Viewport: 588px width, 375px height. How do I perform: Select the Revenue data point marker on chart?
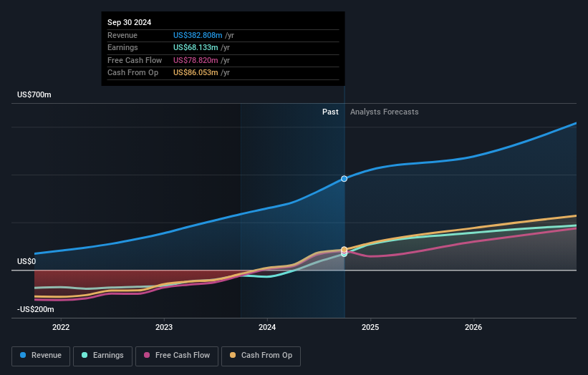[344, 179]
